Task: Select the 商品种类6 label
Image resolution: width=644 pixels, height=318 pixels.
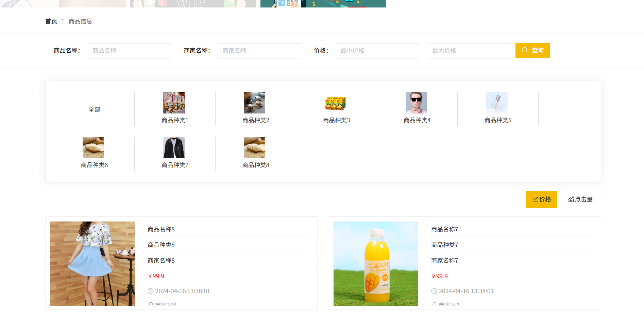Action: click(x=94, y=165)
